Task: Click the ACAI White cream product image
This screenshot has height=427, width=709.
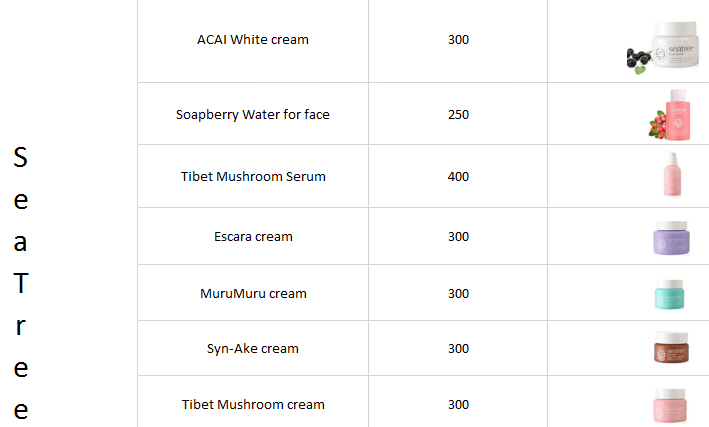Action: (x=664, y=45)
